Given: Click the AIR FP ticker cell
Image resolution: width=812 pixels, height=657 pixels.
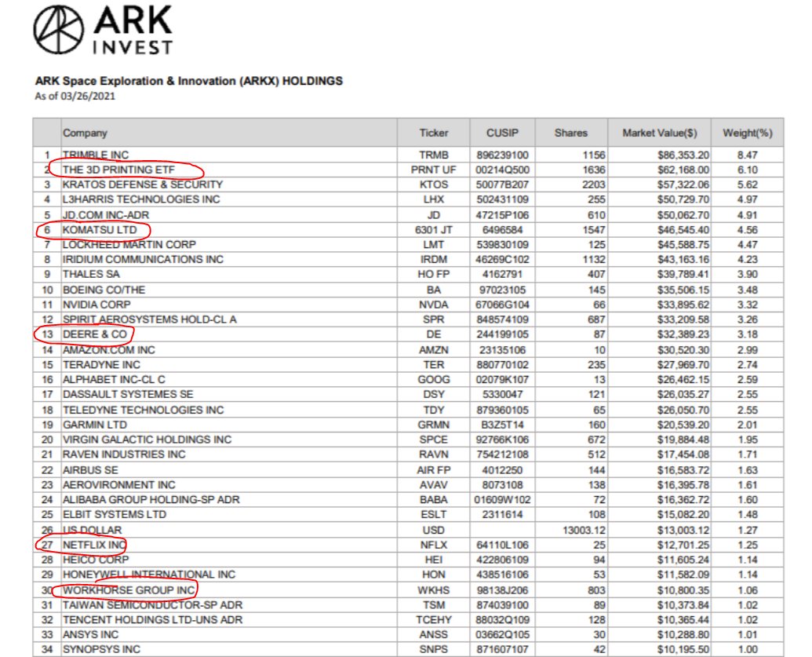Looking at the screenshot, I should pos(433,470).
